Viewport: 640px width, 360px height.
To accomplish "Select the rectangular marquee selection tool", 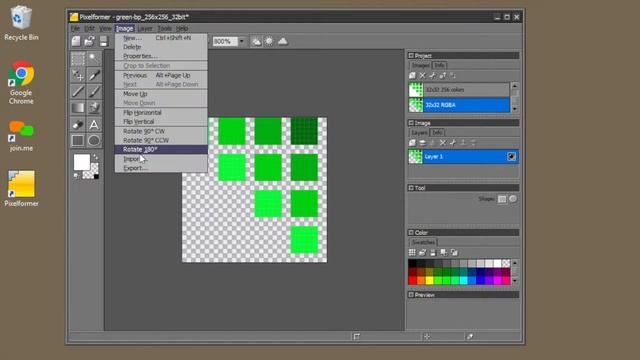I will 78,59.
